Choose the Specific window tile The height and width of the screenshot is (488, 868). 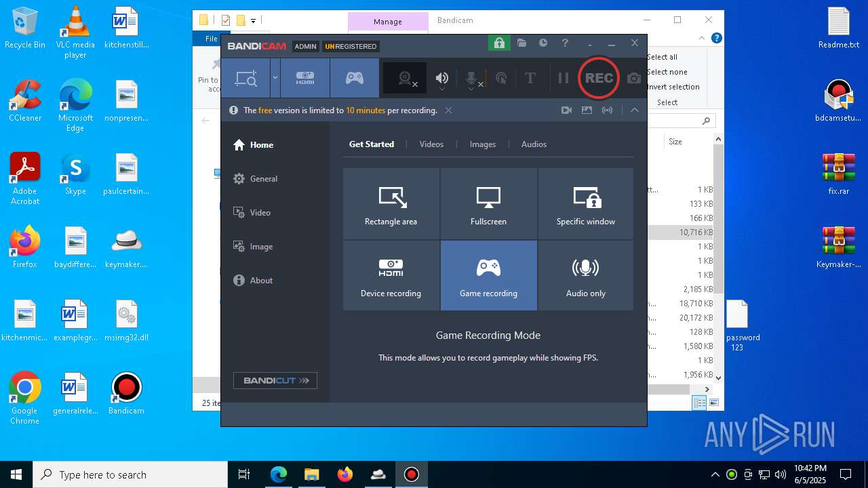point(586,203)
